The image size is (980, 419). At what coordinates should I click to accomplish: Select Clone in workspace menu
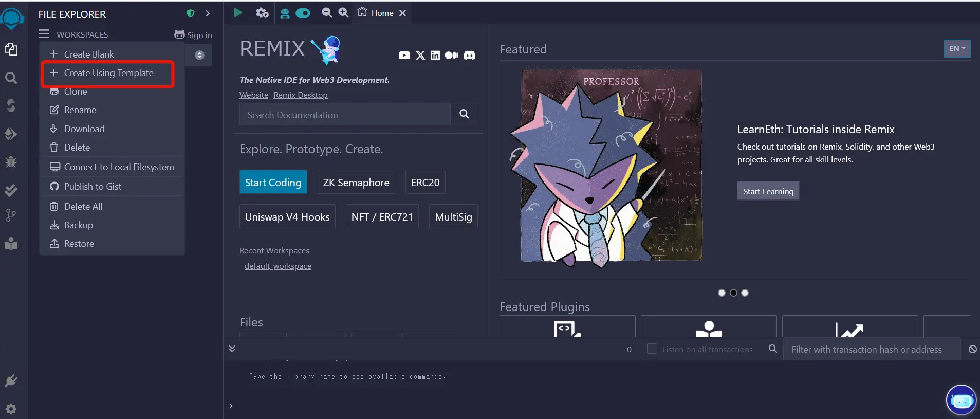(x=68, y=92)
